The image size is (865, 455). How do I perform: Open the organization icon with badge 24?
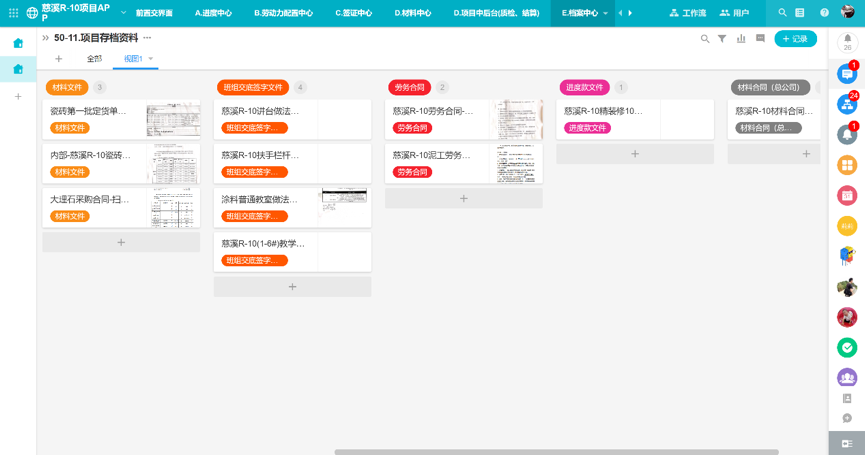click(x=847, y=104)
